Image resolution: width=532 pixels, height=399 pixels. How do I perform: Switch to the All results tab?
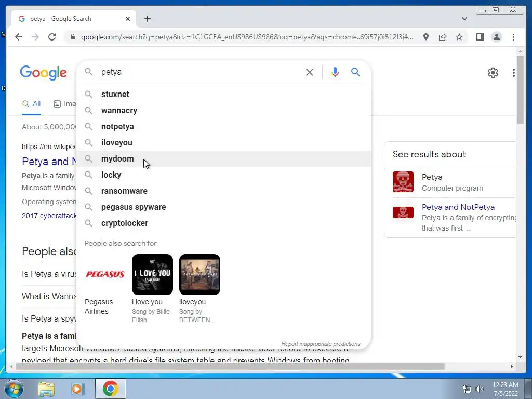pyautogui.click(x=31, y=104)
